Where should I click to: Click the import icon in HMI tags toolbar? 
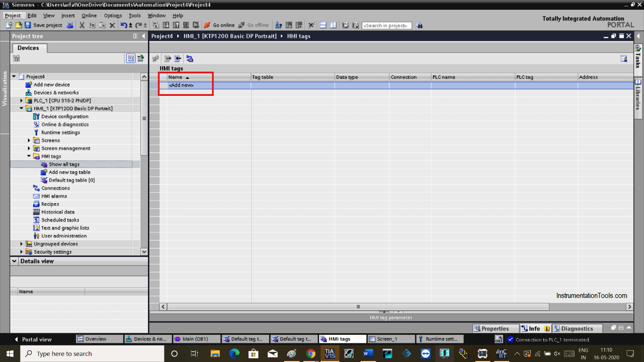pyautogui.click(x=178, y=58)
